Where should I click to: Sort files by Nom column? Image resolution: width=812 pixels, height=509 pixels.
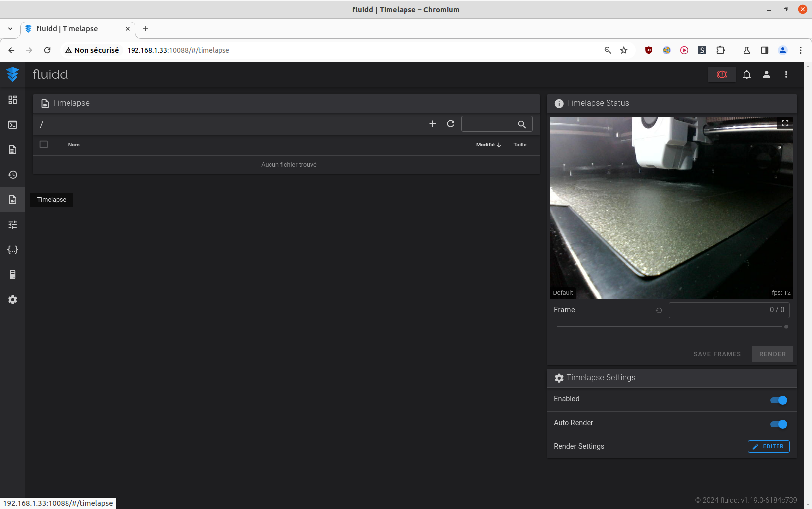(x=74, y=145)
